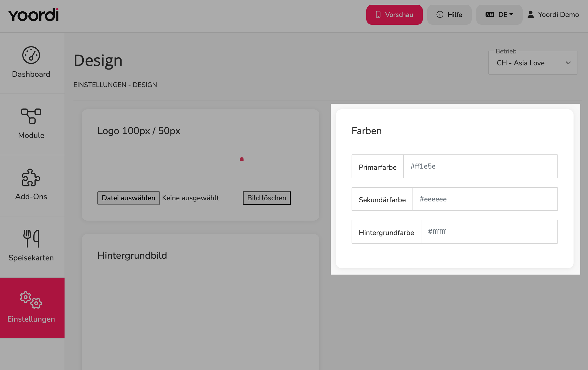Switch to the Module sidebar section

tap(31, 135)
